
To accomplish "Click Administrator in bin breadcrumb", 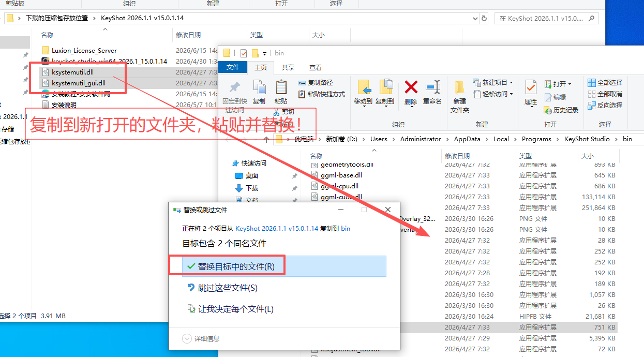I will [x=421, y=139].
